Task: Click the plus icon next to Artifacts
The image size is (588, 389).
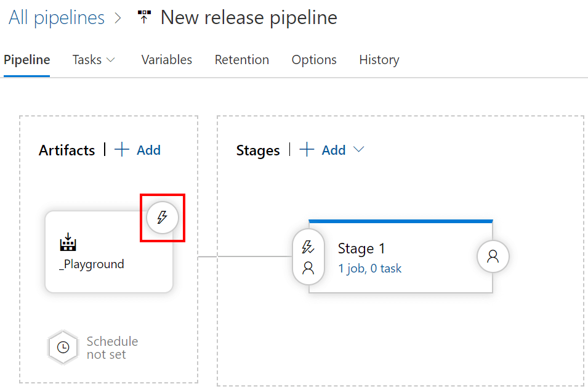Action: coord(123,149)
